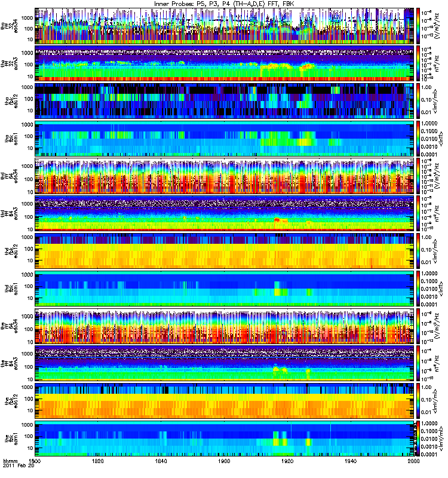Click the red burst in thd fff scm3 panel

pyautogui.click(x=277, y=219)
